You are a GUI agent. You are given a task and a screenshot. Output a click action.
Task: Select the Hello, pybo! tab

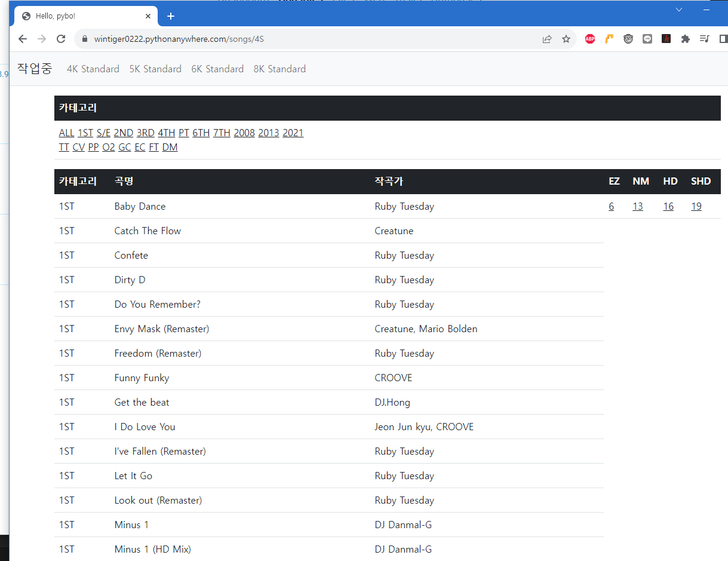tap(86, 16)
